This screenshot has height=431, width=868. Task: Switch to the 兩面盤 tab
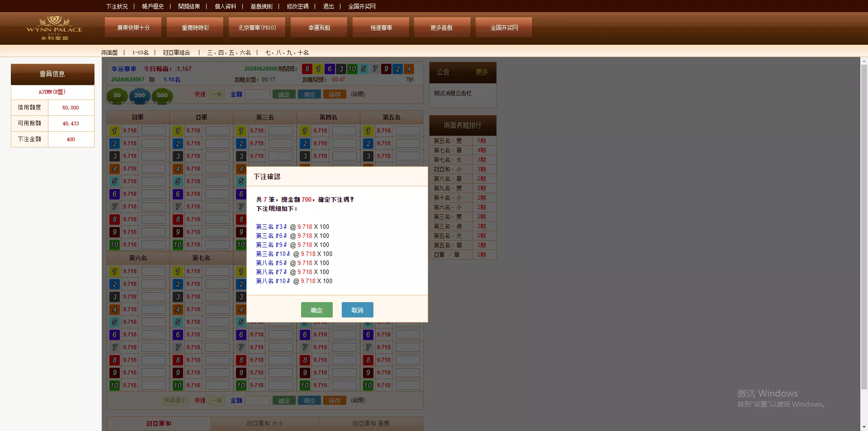110,52
